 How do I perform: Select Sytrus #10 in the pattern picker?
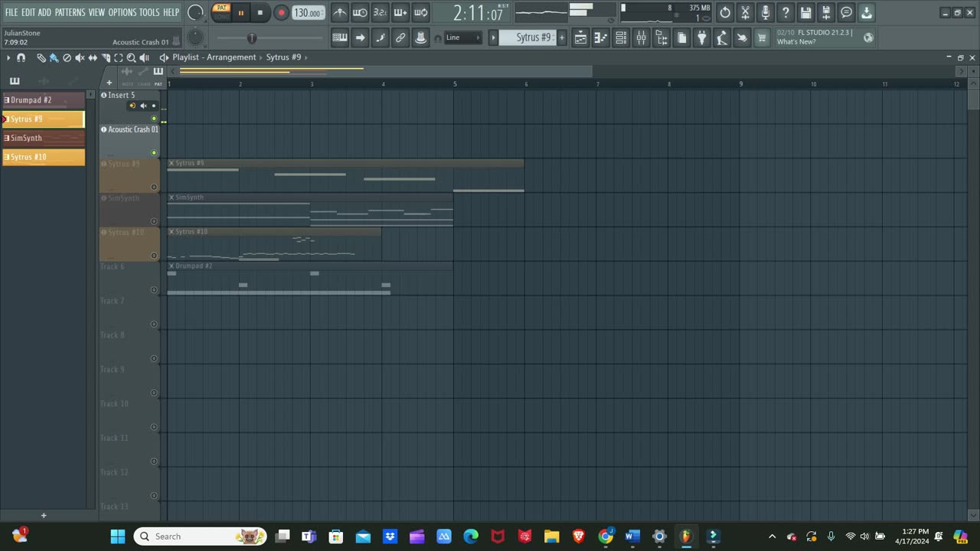(43, 158)
